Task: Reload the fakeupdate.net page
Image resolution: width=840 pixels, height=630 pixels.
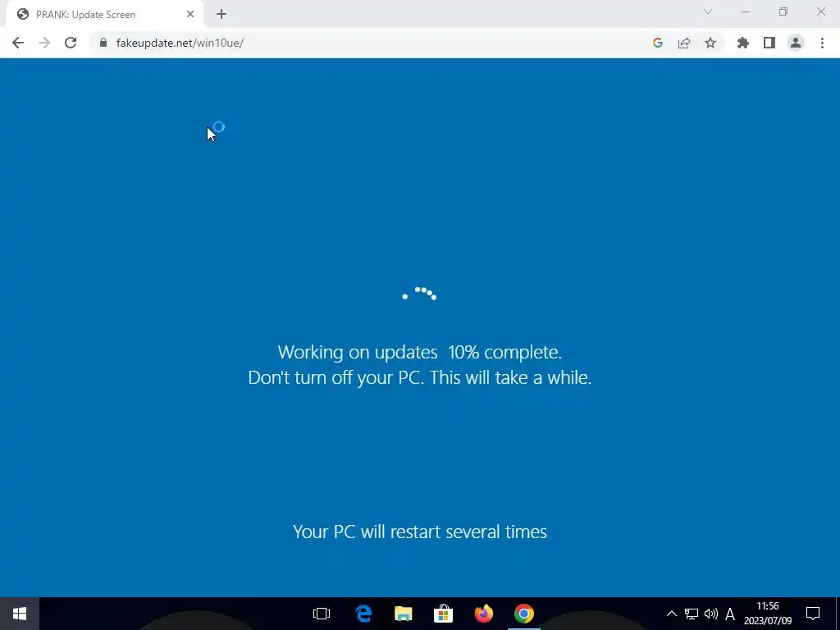Action: click(71, 43)
